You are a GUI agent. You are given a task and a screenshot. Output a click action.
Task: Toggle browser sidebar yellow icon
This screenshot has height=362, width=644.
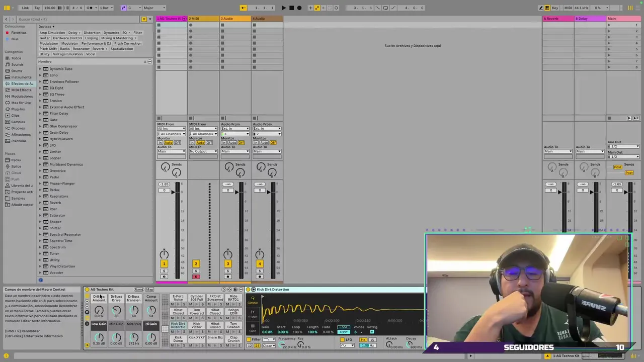pyautogui.click(x=7, y=8)
